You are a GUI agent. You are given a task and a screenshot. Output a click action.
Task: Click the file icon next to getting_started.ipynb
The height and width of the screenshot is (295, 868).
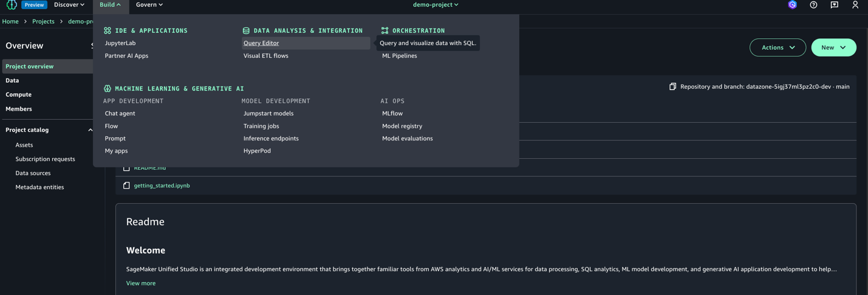click(126, 186)
